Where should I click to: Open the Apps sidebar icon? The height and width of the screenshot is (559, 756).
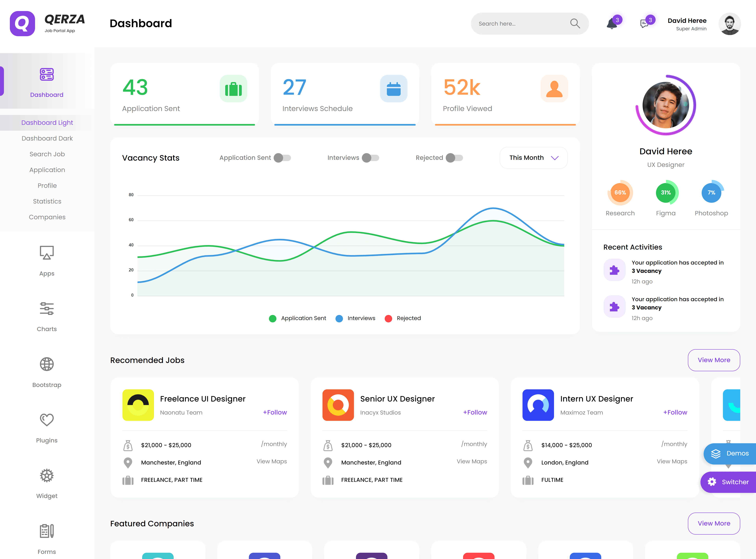coord(47,253)
